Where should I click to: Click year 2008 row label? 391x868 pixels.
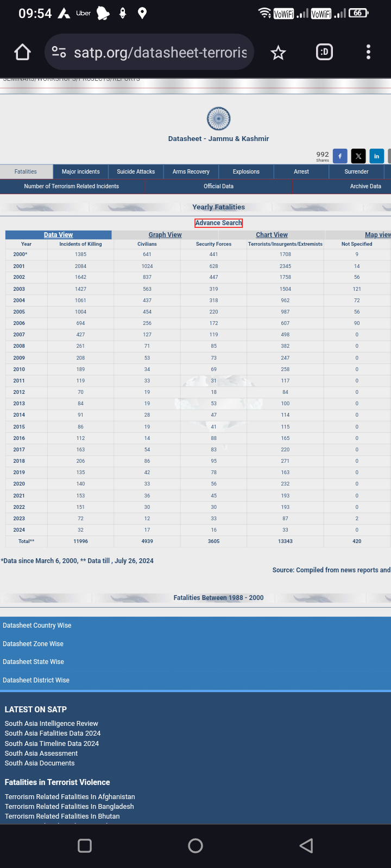19,346
